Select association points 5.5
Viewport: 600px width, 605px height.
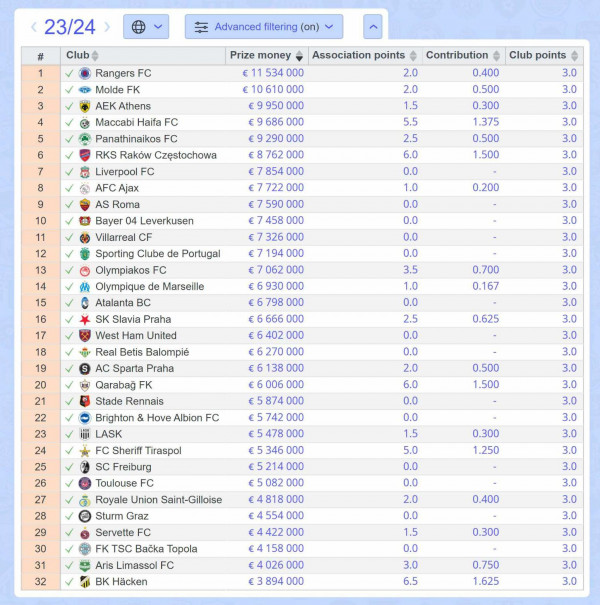pos(410,122)
